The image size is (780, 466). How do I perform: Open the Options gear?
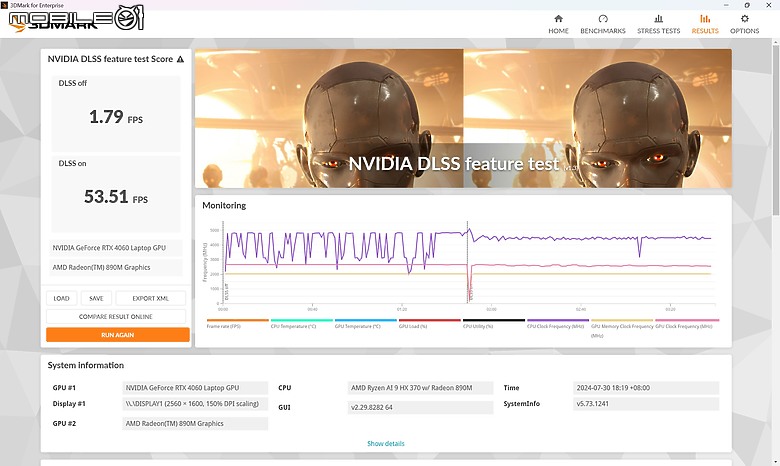point(744,24)
